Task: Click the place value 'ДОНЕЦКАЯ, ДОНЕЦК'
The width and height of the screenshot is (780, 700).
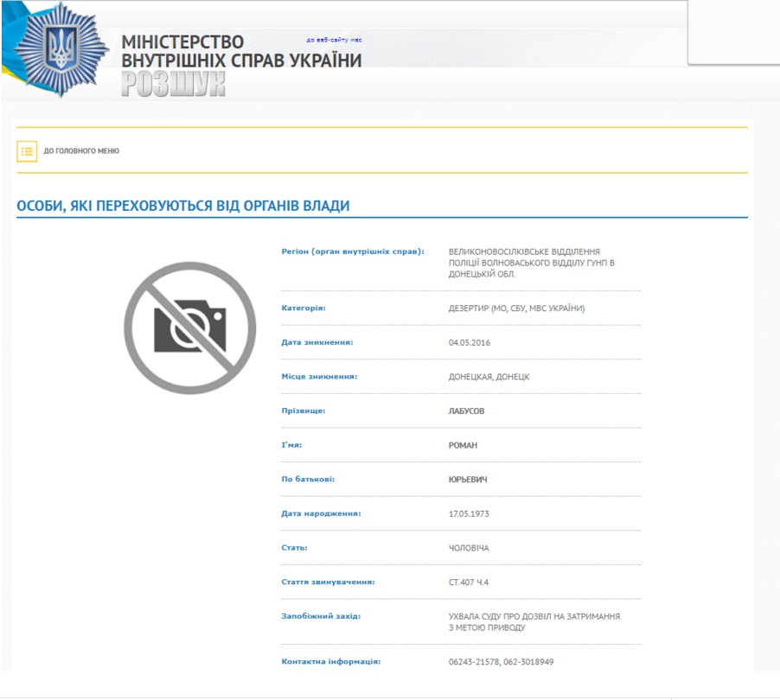Action: 489,377
